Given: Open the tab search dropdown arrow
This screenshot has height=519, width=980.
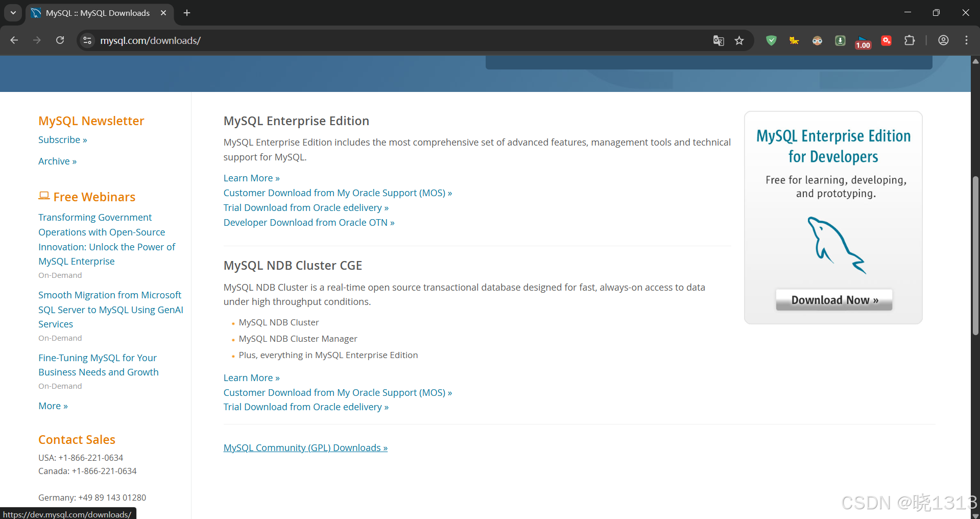Looking at the screenshot, I should (13, 13).
